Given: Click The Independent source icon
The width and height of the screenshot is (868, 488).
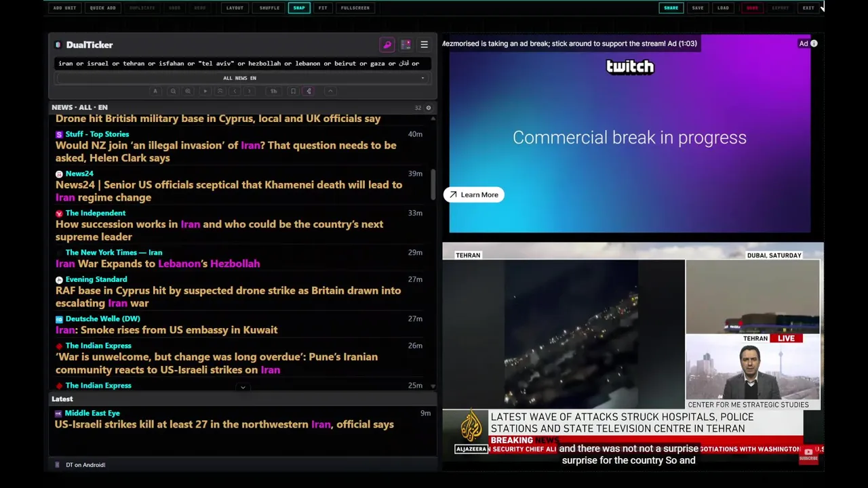Looking at the screenshot, I should click(59, 213).
